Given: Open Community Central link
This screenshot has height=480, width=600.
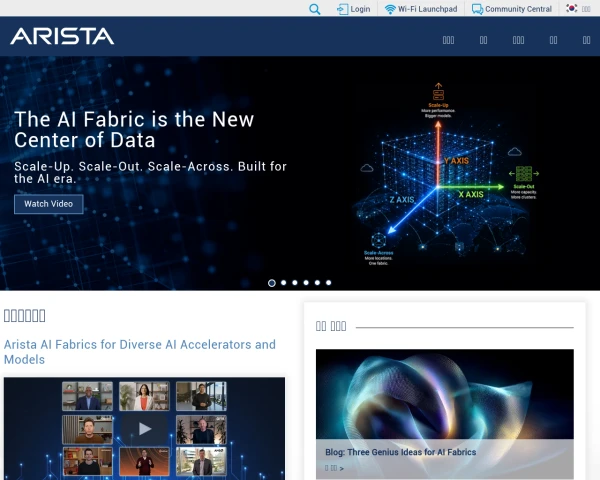Looking at the screenshot, I should coord(518,9).
